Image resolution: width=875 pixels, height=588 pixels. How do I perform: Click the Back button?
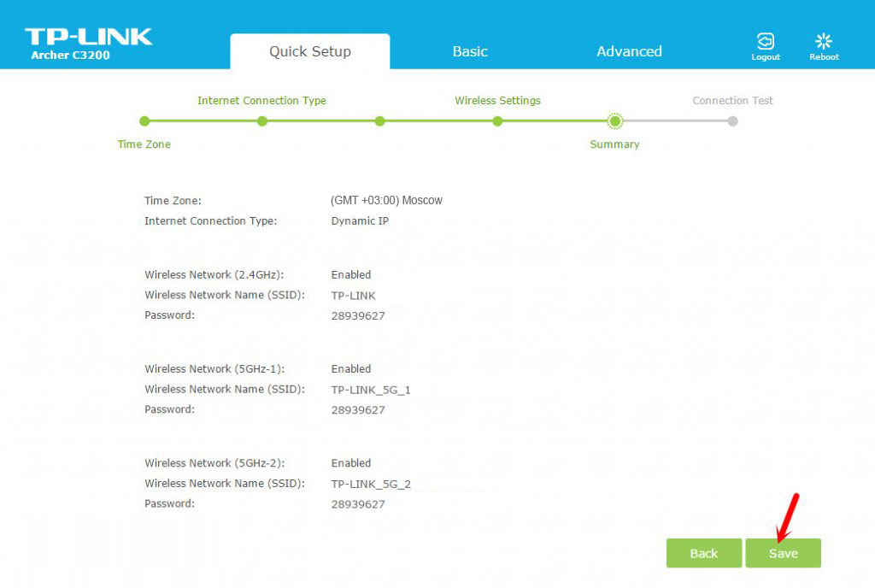(x=704, y=553)
